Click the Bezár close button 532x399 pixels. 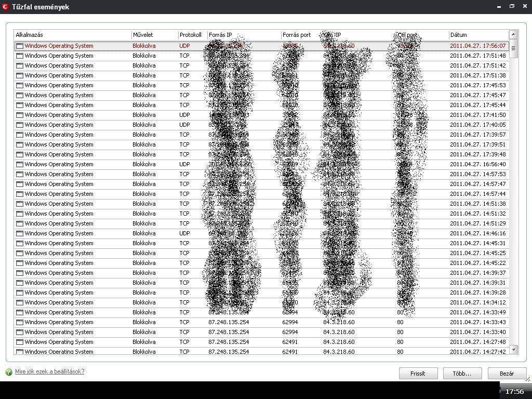click(507, 374)
